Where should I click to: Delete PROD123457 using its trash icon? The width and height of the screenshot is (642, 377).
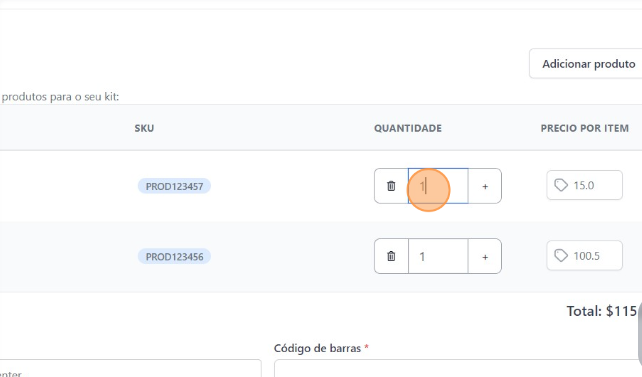click(391, 186)
